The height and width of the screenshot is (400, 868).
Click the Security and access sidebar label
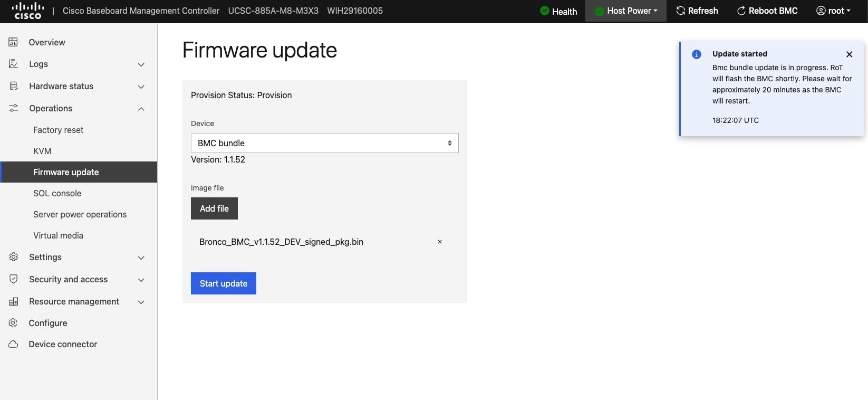point(69,279)
